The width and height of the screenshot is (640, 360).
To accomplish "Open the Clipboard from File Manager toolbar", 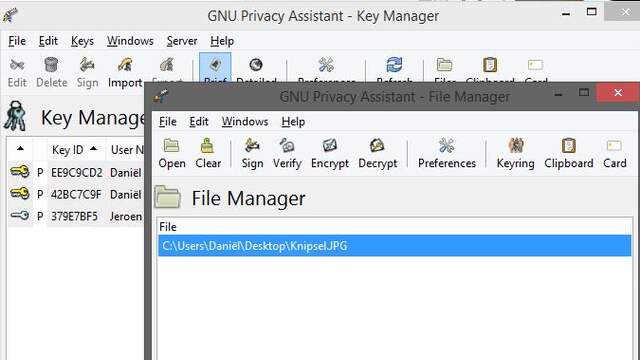I will 569,153.
